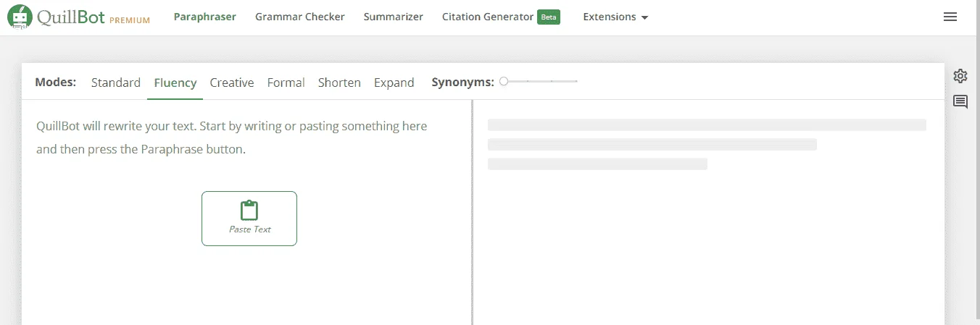Go to Grammar Checker

(300, 17)
